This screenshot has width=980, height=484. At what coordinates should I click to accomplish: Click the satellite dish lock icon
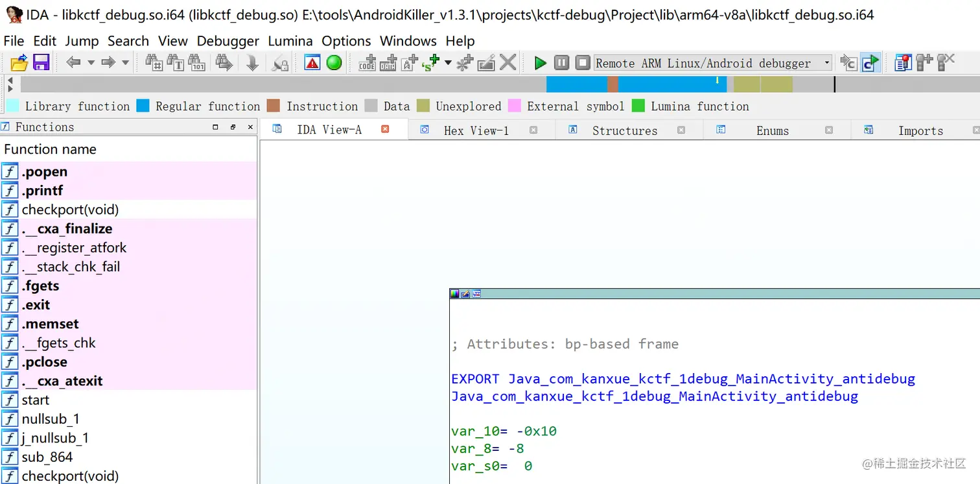280,63
